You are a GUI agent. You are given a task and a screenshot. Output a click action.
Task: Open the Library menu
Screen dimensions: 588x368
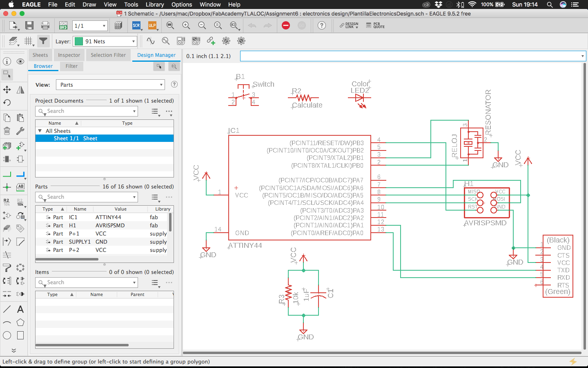pyautogui.click(x=155, y=4)
